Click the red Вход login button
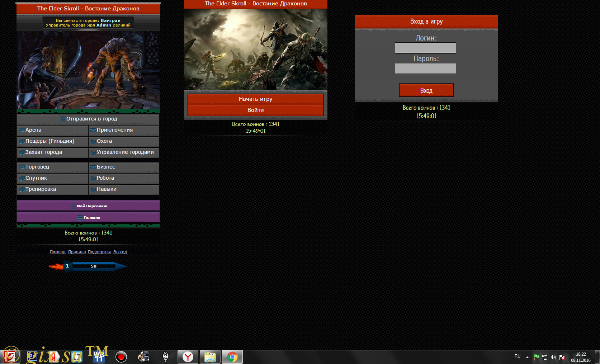The height and width of the screenshot is (364, 600). (x=426, y=90)
